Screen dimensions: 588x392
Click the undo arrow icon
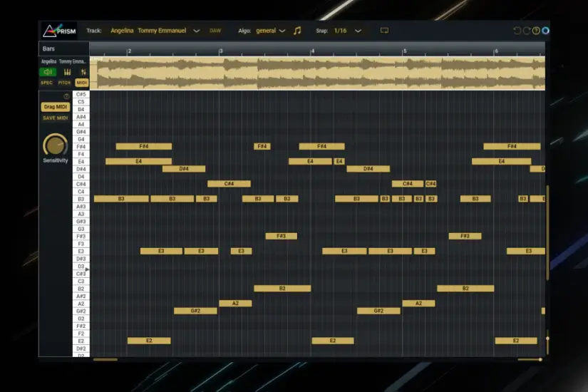pyautogui.click(x=517, y=31)
